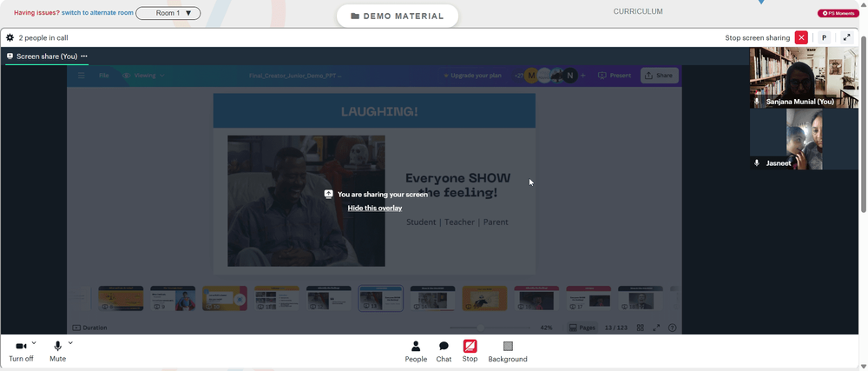
Task: Open the Background effects icon
Action: point(508,347)
